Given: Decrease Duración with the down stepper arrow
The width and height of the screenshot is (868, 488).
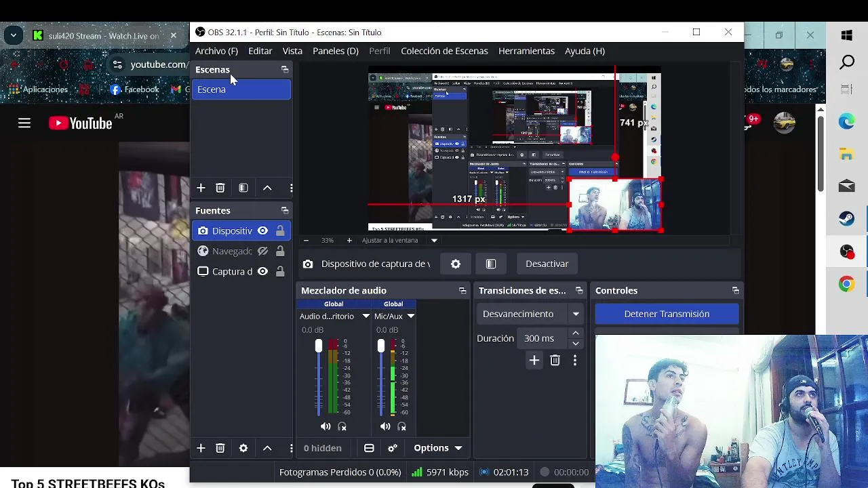Looking at the screenshot, I should point(576,343).
